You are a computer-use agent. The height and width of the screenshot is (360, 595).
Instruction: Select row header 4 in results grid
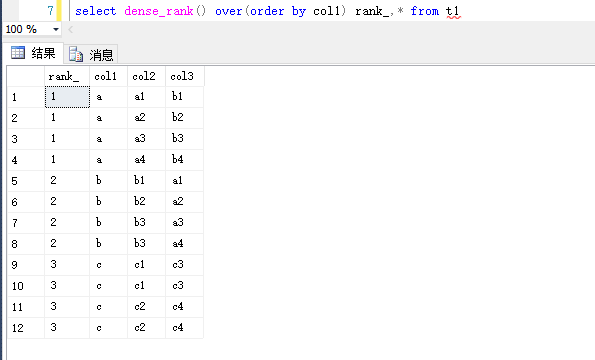(x=26, y=160)
